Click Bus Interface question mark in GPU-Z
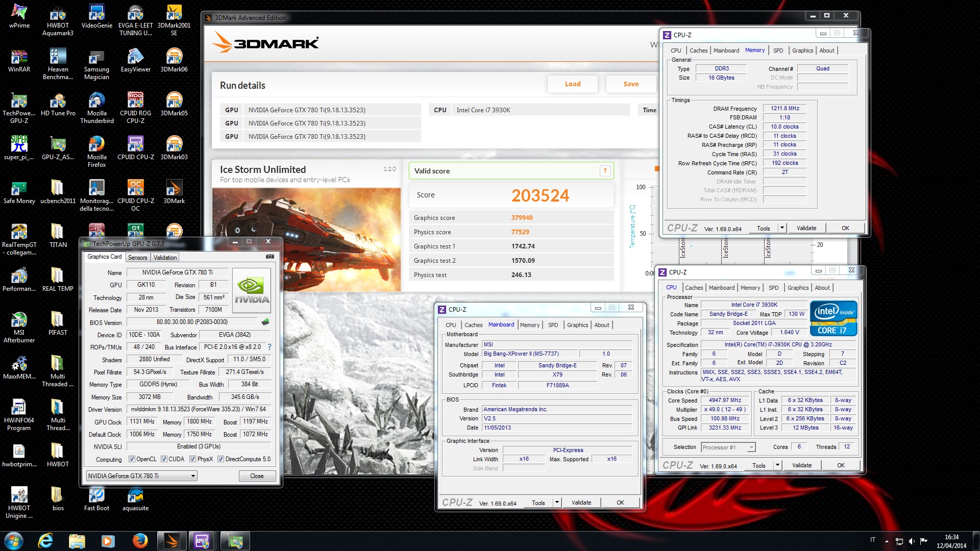Image resolution: width=980 pixels, height=551 pixels. (269, 347)
